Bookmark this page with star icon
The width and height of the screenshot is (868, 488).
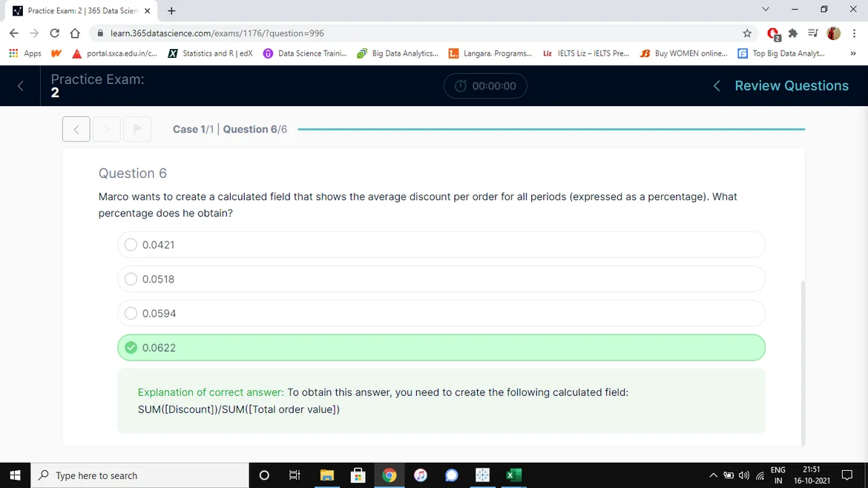747,33
